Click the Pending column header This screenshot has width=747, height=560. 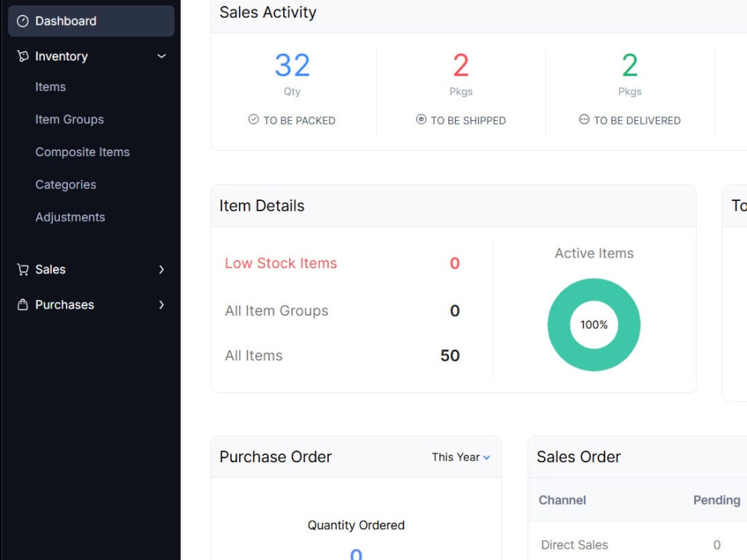[x=716, y=500]
